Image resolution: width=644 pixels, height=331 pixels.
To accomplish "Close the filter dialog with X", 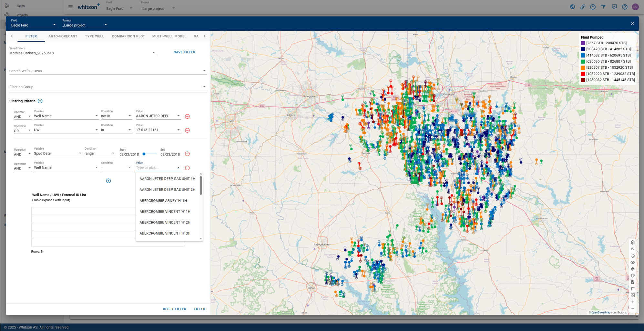I will point(632,23).
